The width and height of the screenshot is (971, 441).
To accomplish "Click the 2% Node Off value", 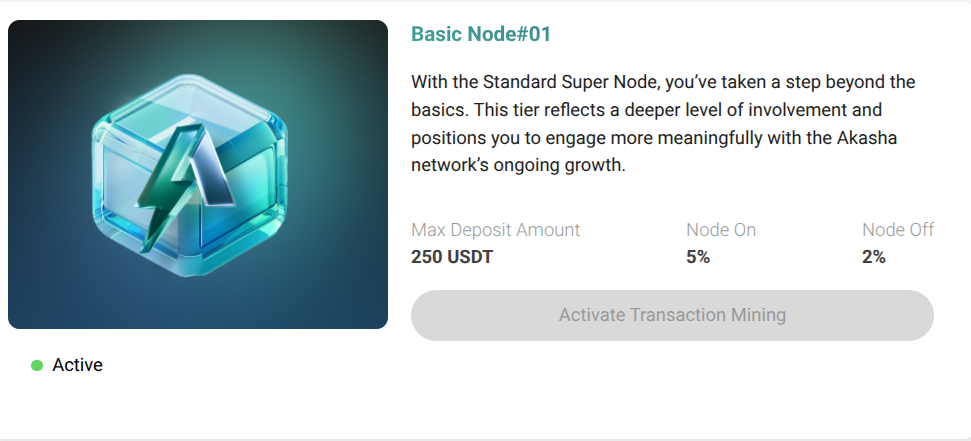I will pos(874,257).
